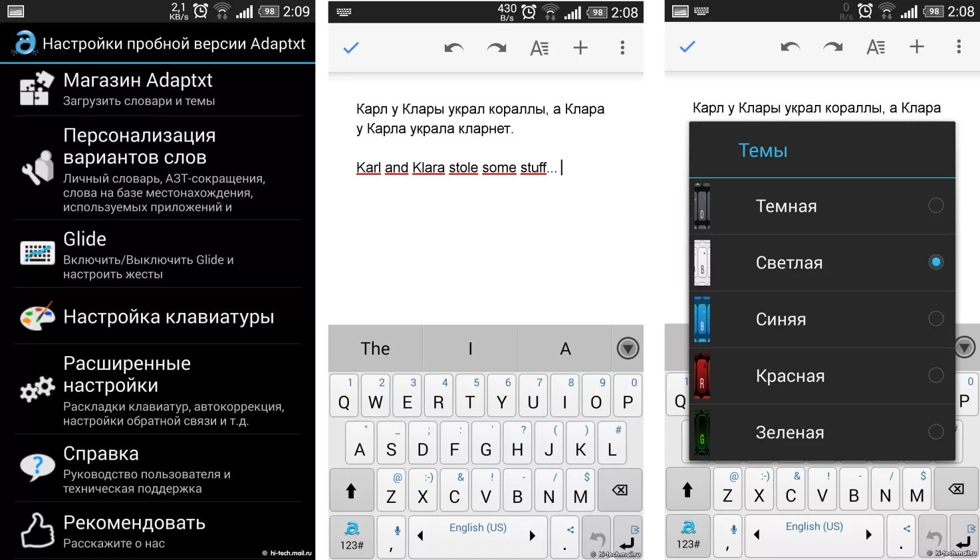
Task: Toggle Shift key on middle keyboard
Action: [x=351, y=490]
